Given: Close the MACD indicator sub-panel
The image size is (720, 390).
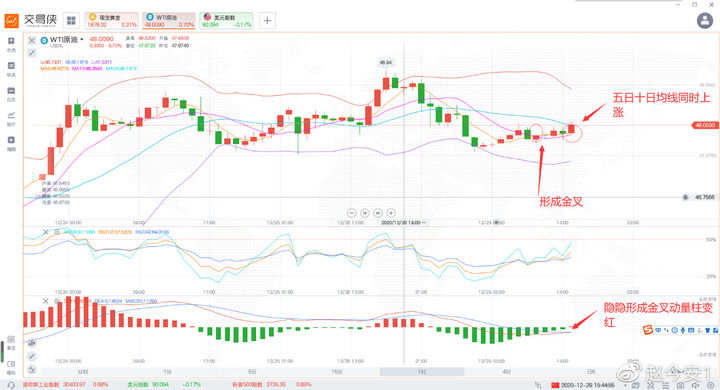Looking at the screenshot, I should coord(45,301).
